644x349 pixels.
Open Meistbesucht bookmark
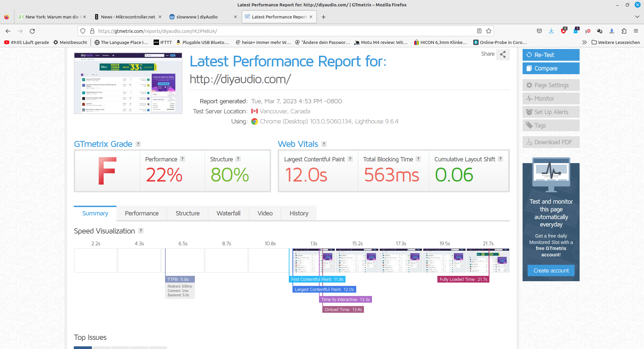tap(70, 42)
